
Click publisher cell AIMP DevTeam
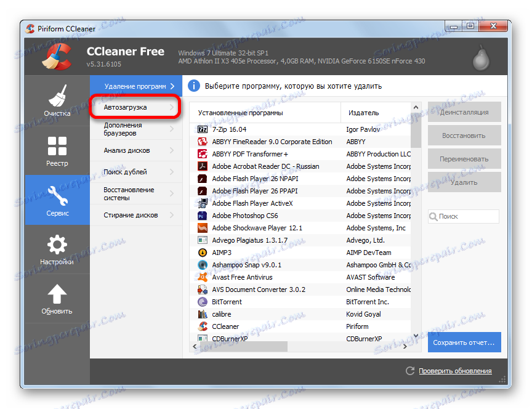pos(368,253)
